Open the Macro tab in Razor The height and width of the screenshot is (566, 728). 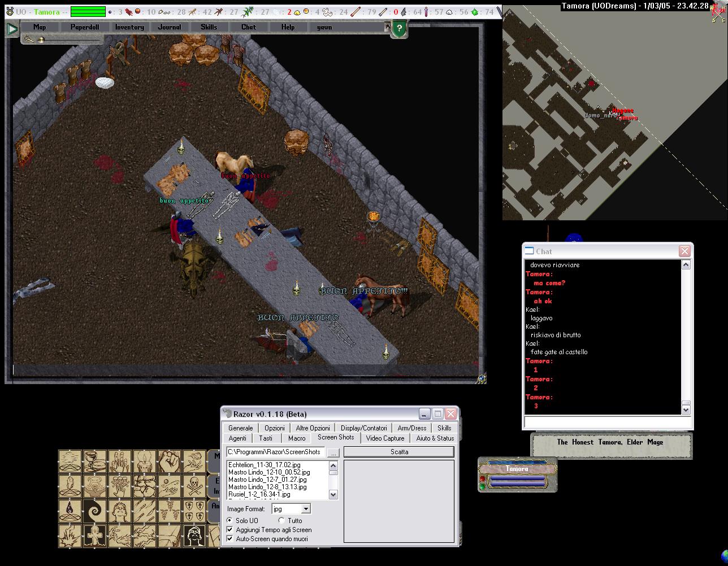pos(297,438)
